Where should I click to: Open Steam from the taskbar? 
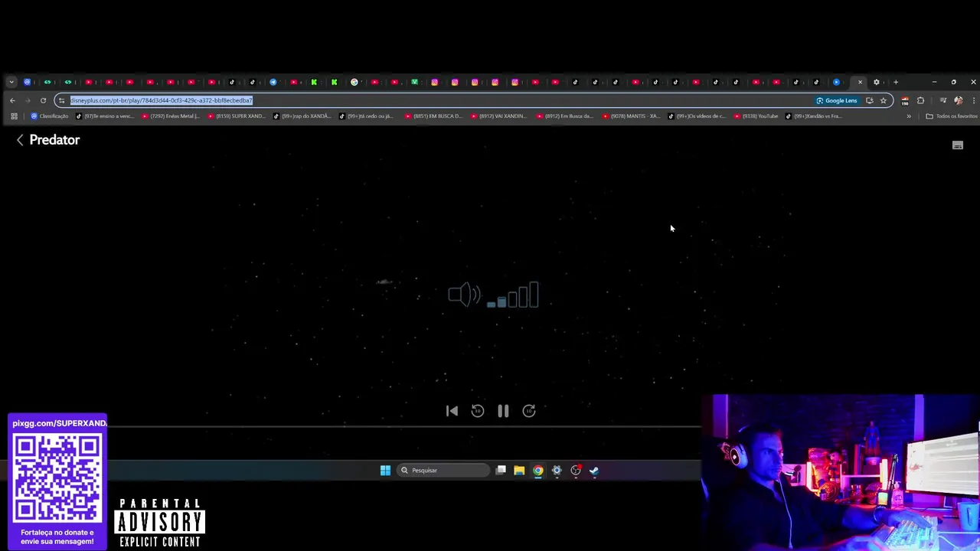click(x=594, y=470)
